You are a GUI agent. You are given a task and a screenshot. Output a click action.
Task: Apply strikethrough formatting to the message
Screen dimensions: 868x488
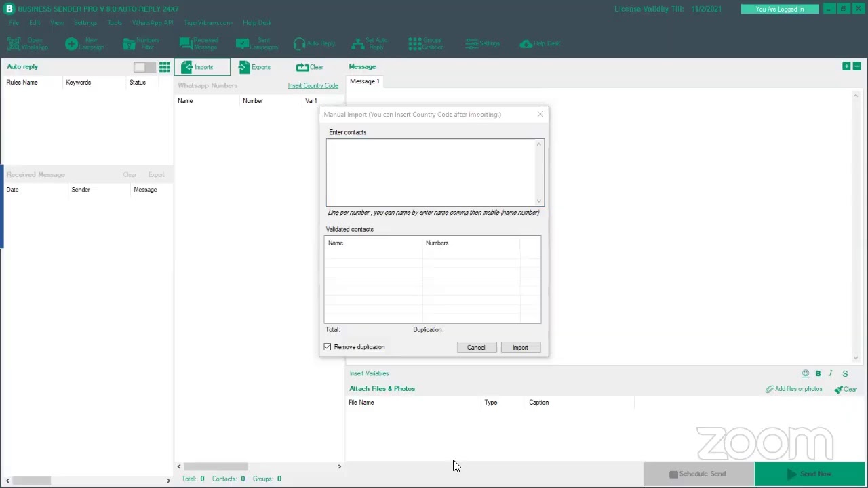[845, 373]
